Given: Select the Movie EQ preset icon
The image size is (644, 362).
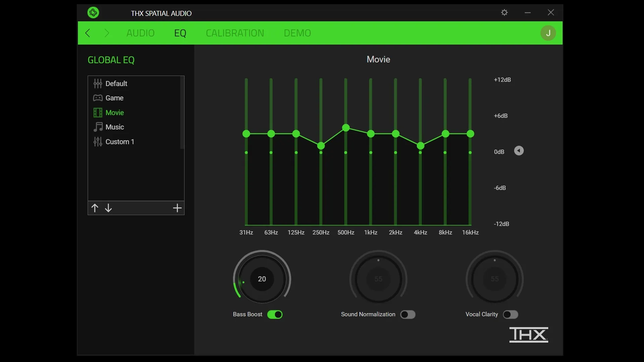Looking at the screenshot, I should pyautogui.click(x=97, y=113).
